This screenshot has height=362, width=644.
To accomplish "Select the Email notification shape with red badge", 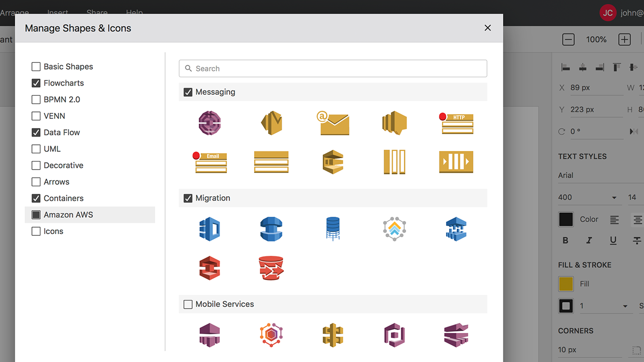I will pos(210,162).
